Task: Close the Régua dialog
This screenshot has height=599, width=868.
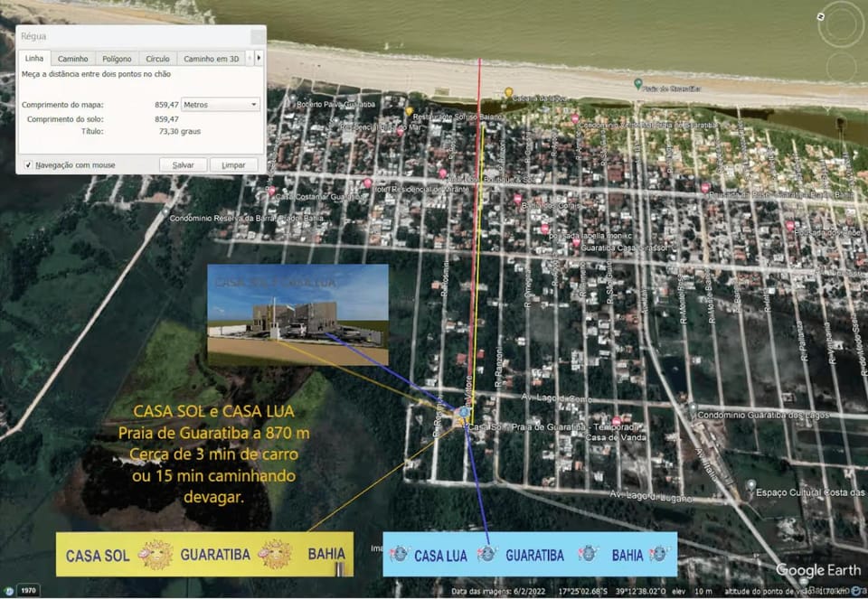Action: (258, 36)
